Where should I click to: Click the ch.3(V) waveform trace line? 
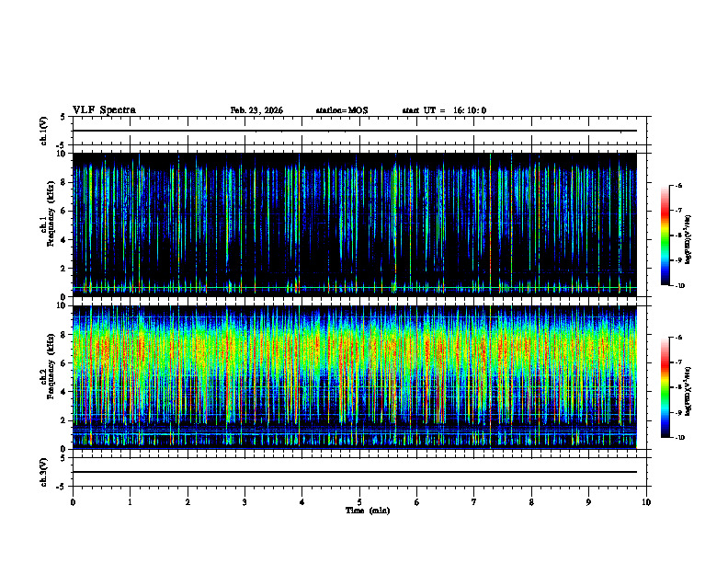point(355,472)
